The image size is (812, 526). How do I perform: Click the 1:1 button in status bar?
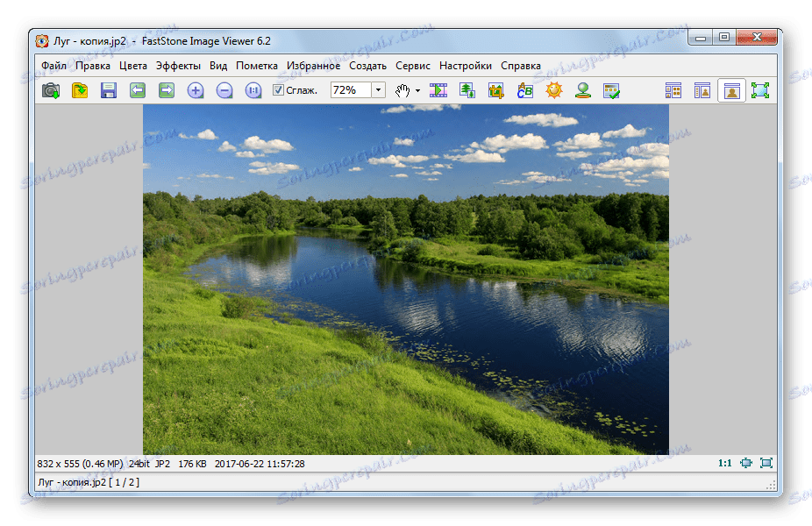click(725, 463)
